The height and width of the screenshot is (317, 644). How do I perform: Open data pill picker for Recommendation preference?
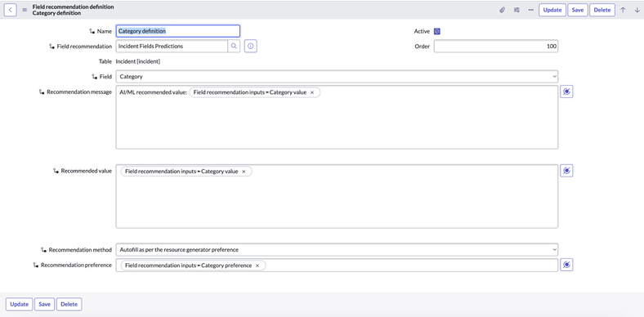pyautogui.click(x=566, y=265)
